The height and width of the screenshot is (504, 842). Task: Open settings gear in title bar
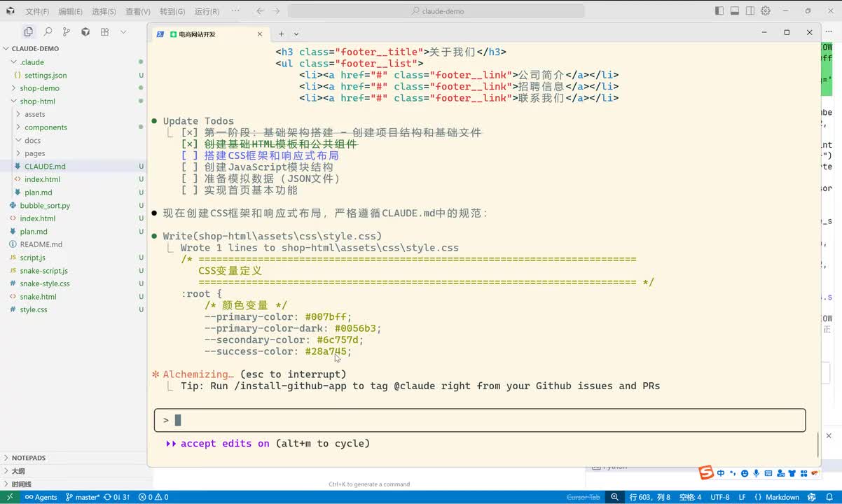pos(766,11)
